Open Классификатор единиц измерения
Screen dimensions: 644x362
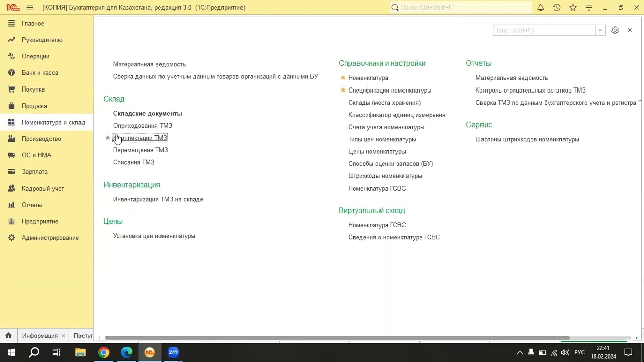[396, 115]
